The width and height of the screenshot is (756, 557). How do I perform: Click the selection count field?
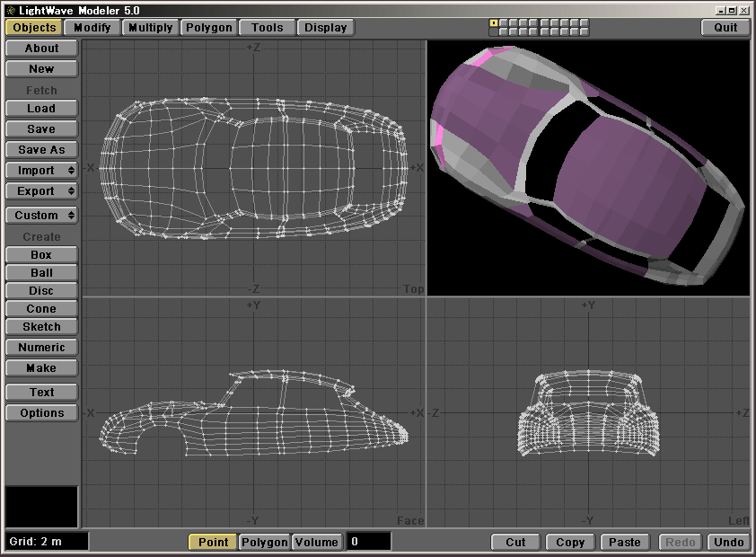[x=368, y=542]
